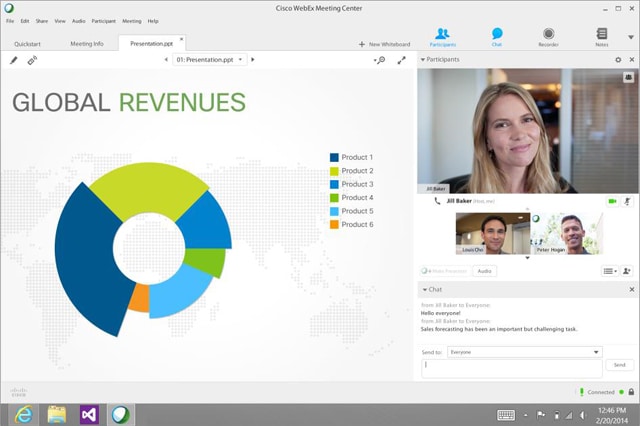Viewport: 640px width, 426px height.
Task: Open the Share menu
Action: (x=42, y=21)
